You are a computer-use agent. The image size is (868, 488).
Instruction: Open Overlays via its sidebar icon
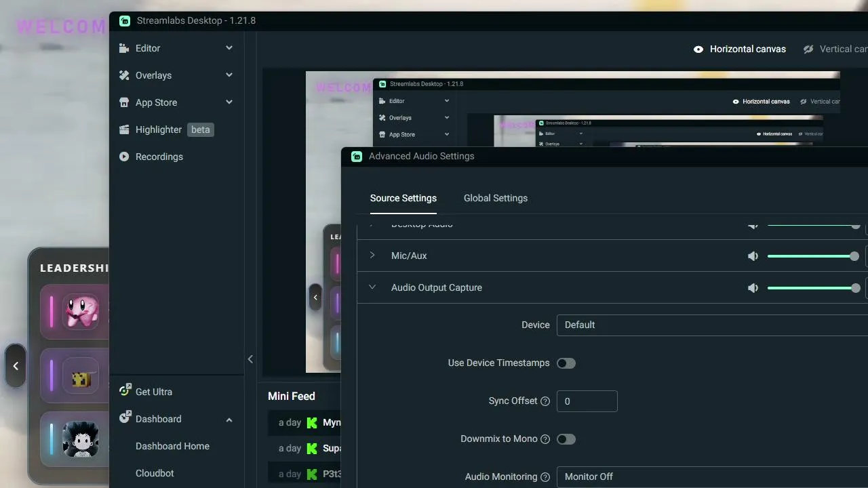124,75
